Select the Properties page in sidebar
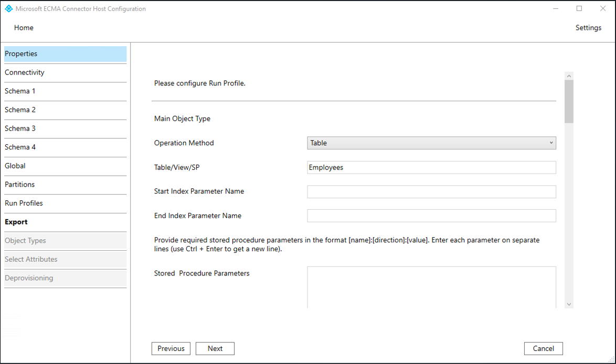This screenshot has height=364, width=616. click(65, 53)
